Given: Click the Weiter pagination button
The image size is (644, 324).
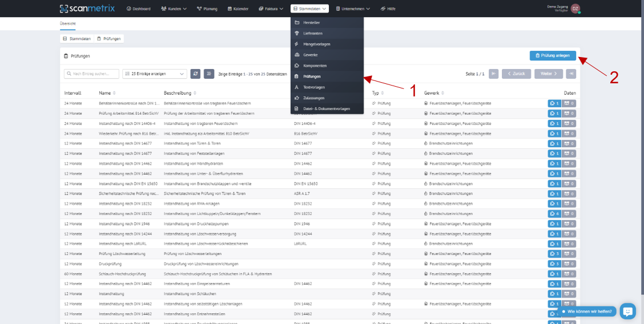Looking at the screenshot, I should coord(548,74).
